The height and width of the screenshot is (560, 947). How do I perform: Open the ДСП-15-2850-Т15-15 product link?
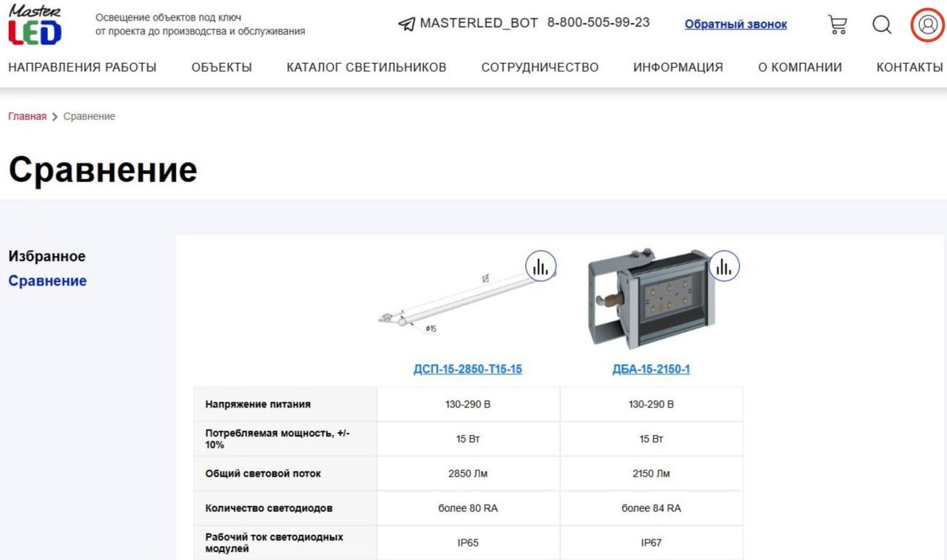(468, 369)
